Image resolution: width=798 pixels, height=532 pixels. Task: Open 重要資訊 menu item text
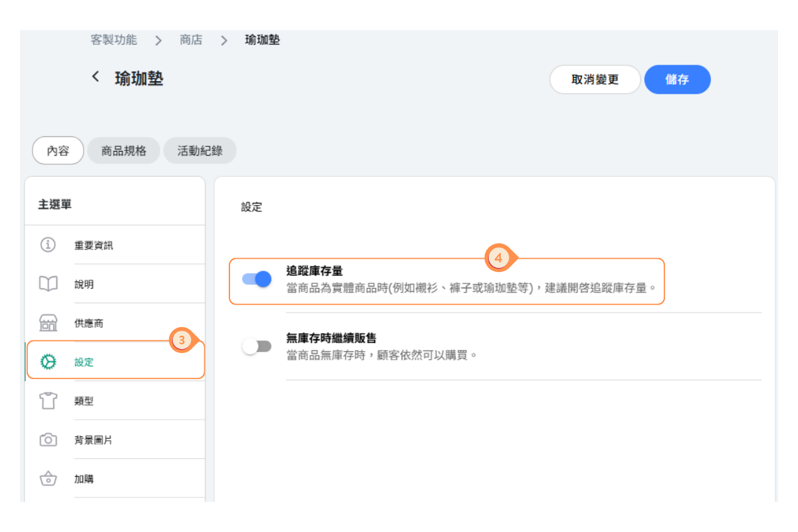pyautogui.click(x=94, y=245)
